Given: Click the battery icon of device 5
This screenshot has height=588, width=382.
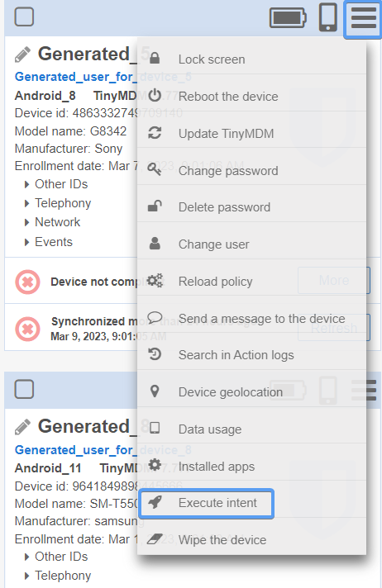Looking at the screenshot, I should pos(288,17).
